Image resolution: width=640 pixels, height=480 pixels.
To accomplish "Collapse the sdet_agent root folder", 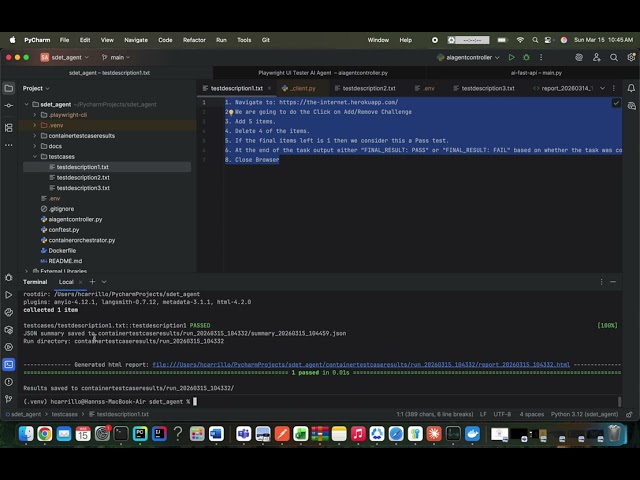I will coord(27,104).
